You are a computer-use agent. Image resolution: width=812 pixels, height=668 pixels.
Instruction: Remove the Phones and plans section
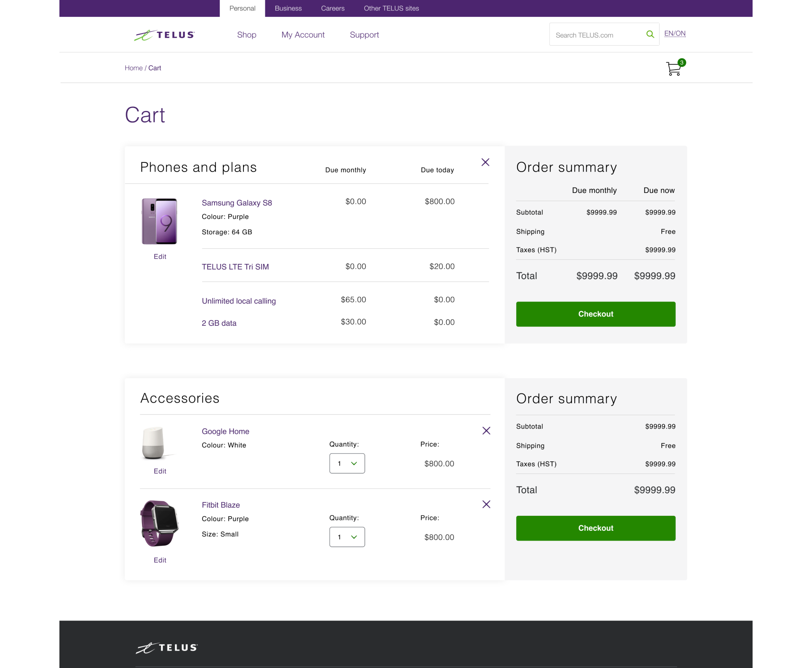(485, 162)
